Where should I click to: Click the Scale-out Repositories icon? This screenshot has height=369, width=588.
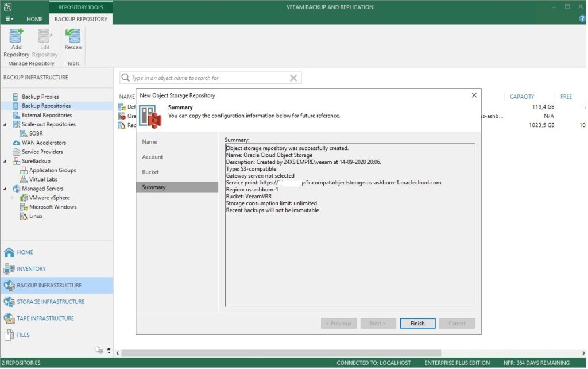[x=16, y=124]
